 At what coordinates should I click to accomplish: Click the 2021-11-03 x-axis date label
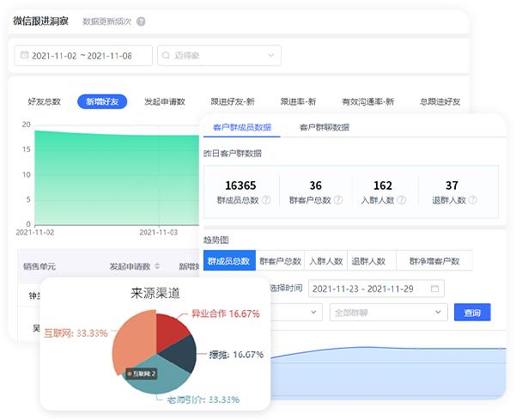[x=159, y=232]
